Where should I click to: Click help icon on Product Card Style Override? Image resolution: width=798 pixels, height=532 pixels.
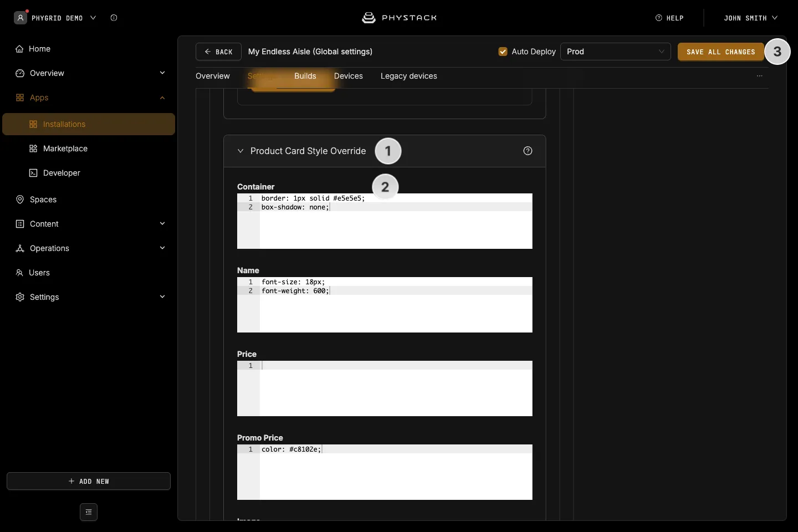click(528, 151)
